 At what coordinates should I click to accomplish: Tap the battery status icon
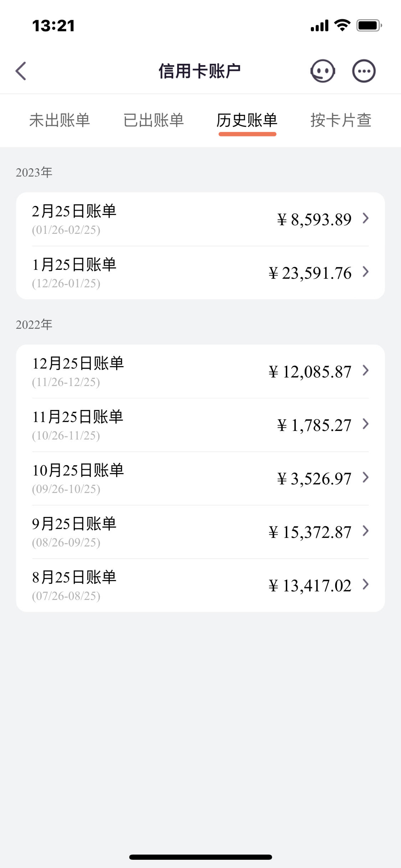369,26
